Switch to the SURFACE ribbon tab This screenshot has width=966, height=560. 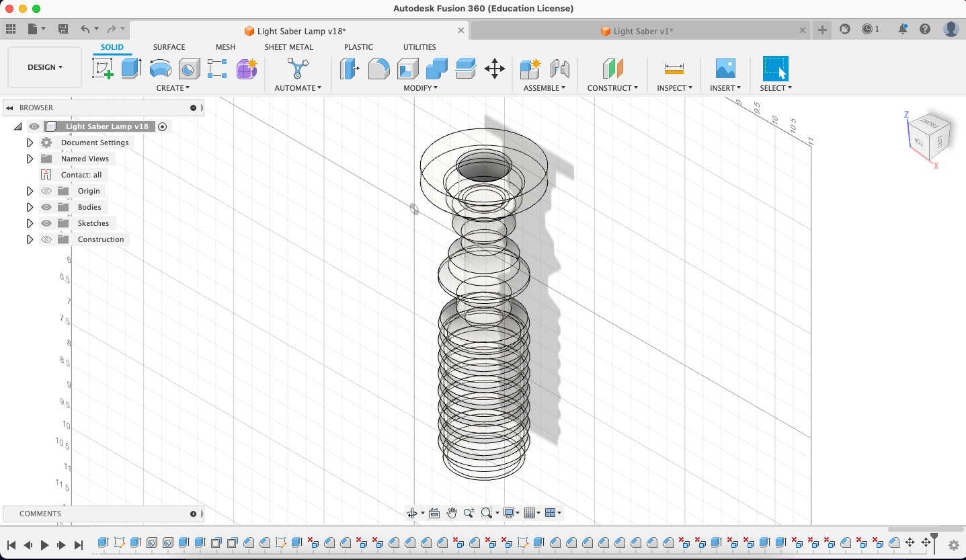click(x=169, y=47)
